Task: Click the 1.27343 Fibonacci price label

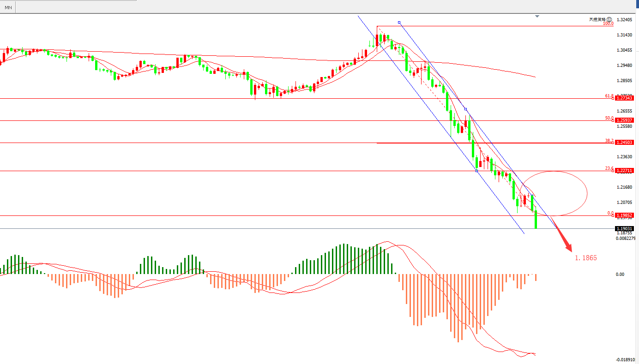Action: tap(624, 98)
